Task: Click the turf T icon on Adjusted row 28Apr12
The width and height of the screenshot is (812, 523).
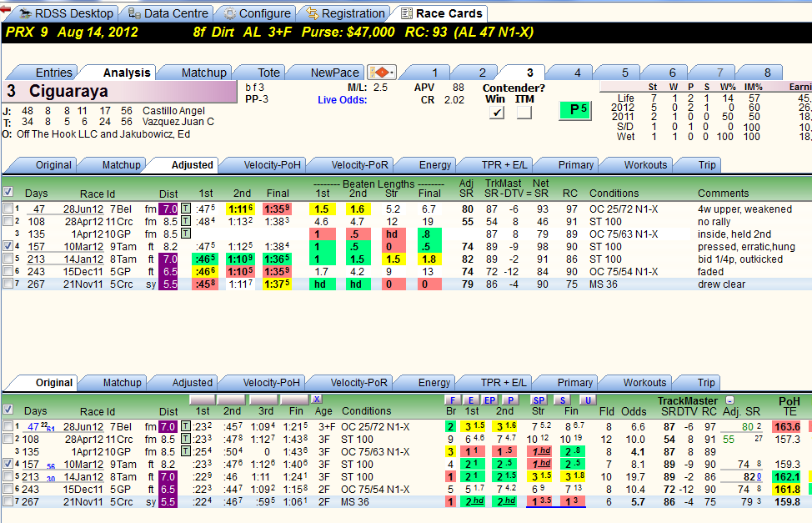Action: (186, 221)
